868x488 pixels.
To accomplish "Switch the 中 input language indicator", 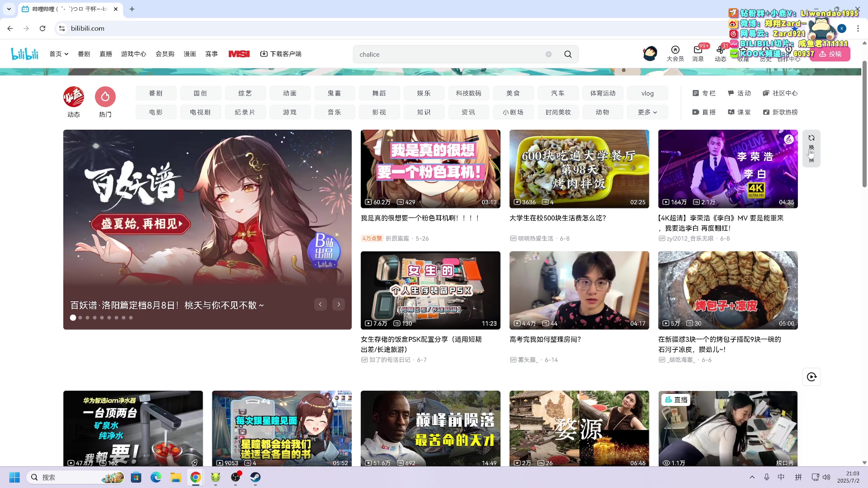I will coord(781,477).
